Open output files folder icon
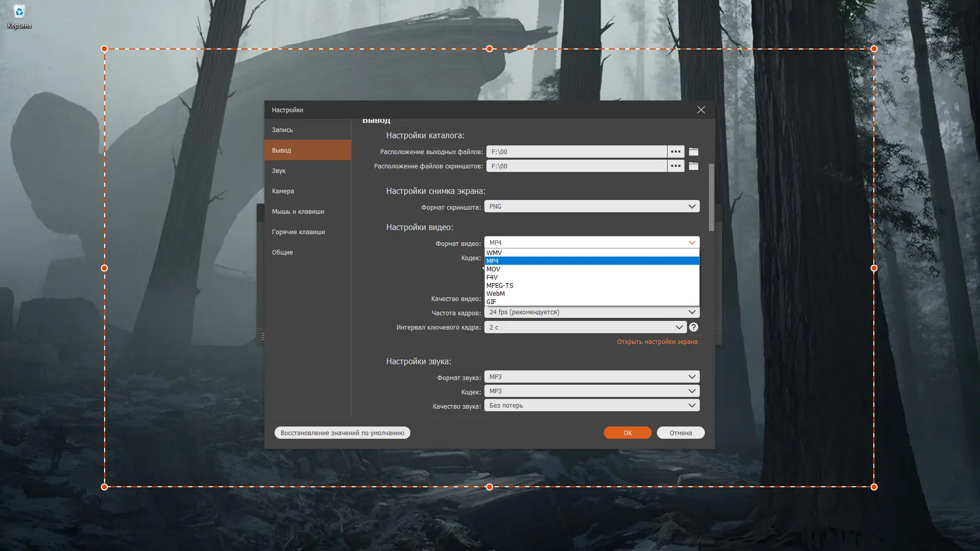The image size is (980, 551). point(693,152)
